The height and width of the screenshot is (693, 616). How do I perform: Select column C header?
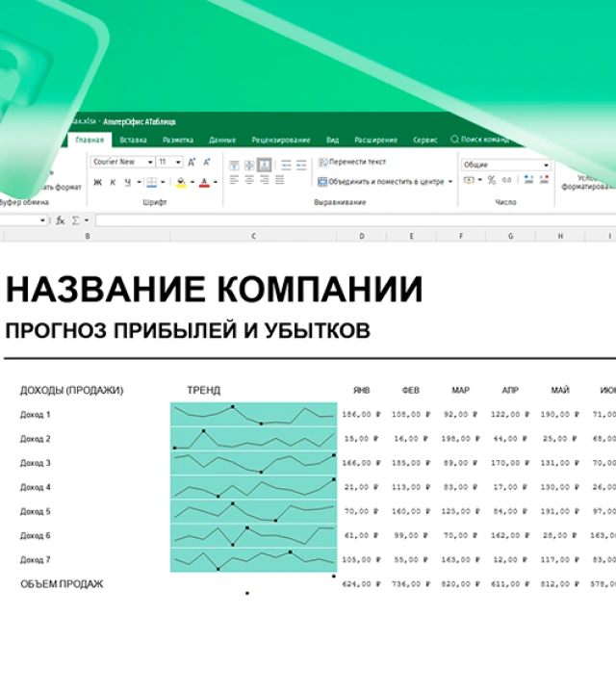click(x=254, y=237)
